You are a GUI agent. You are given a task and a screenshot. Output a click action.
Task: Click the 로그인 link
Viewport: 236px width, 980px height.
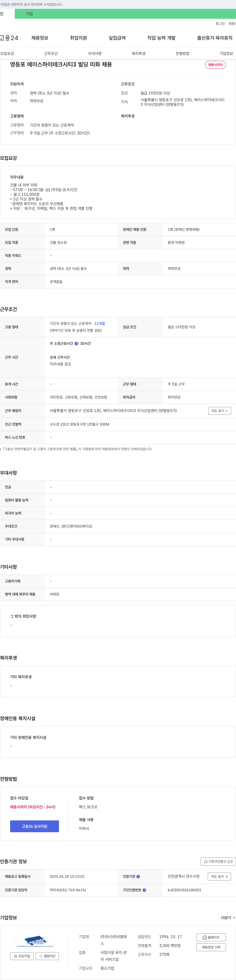coord(220,24)
